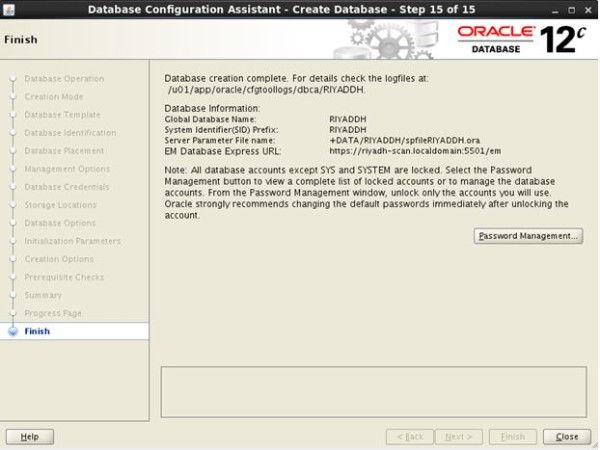600x450 pixels.
Task: Click the Finish step bullet icon
Action: [x=13, y=331]
